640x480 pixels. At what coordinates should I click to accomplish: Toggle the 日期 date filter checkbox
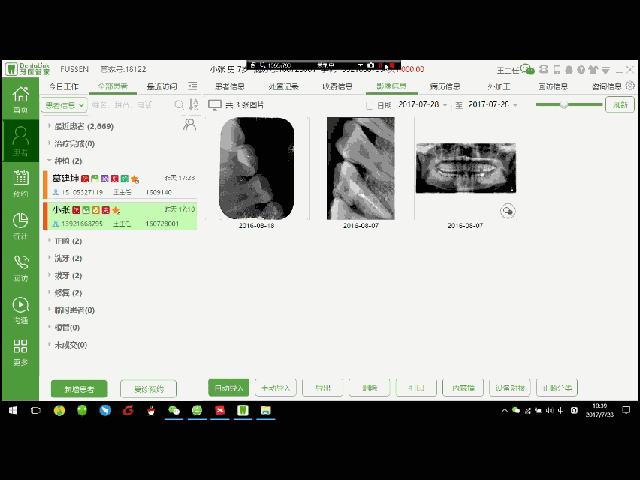pyautogui.click(x=369, y=105)
